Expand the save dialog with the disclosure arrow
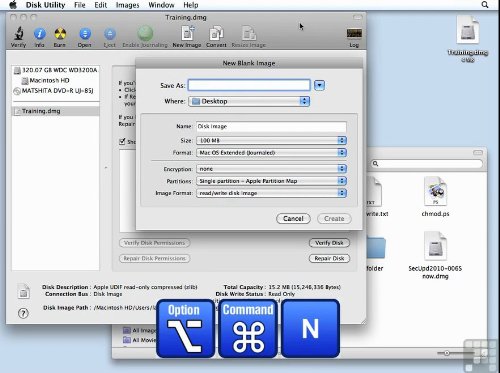Screen dimensions: 500x373 coord(319,85)
